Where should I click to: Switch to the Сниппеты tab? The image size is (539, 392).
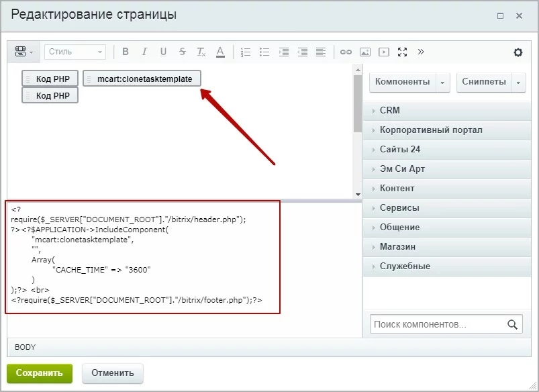[484, 82]
